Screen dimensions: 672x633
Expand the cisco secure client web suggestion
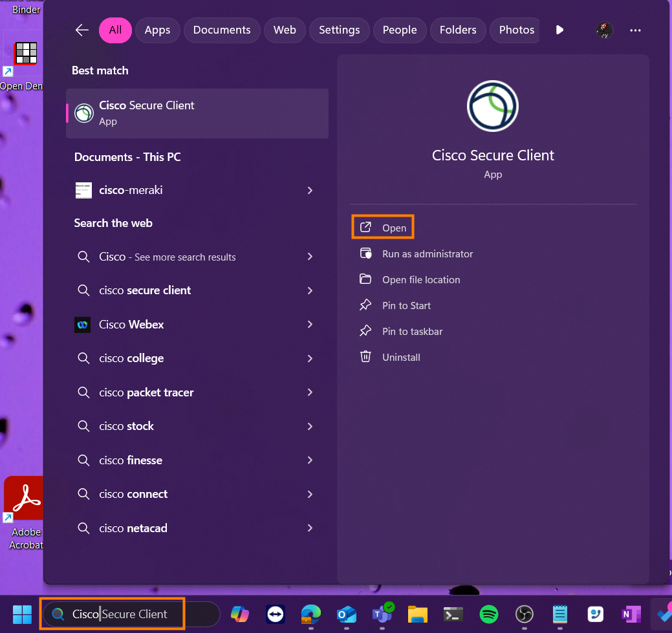click(310, 290)
